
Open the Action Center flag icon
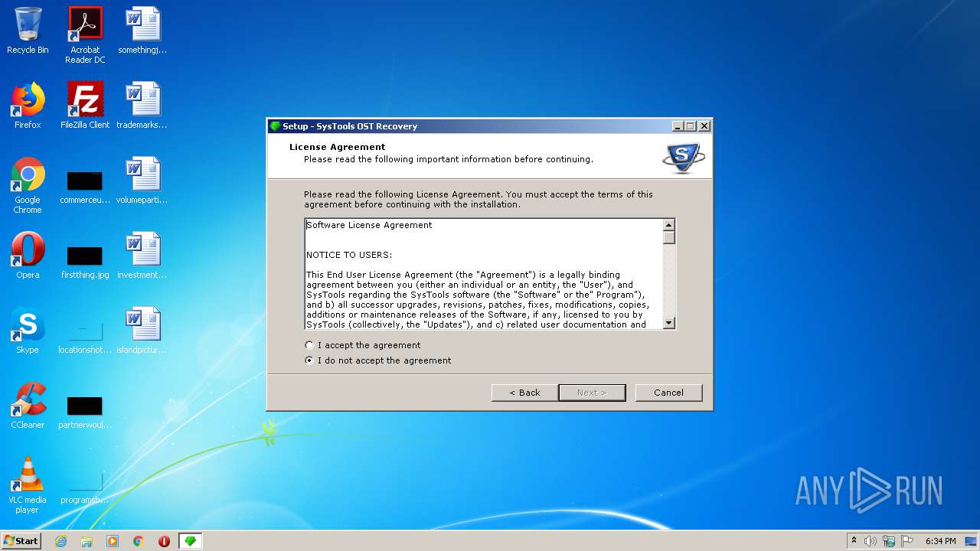(x=907, y=541)
